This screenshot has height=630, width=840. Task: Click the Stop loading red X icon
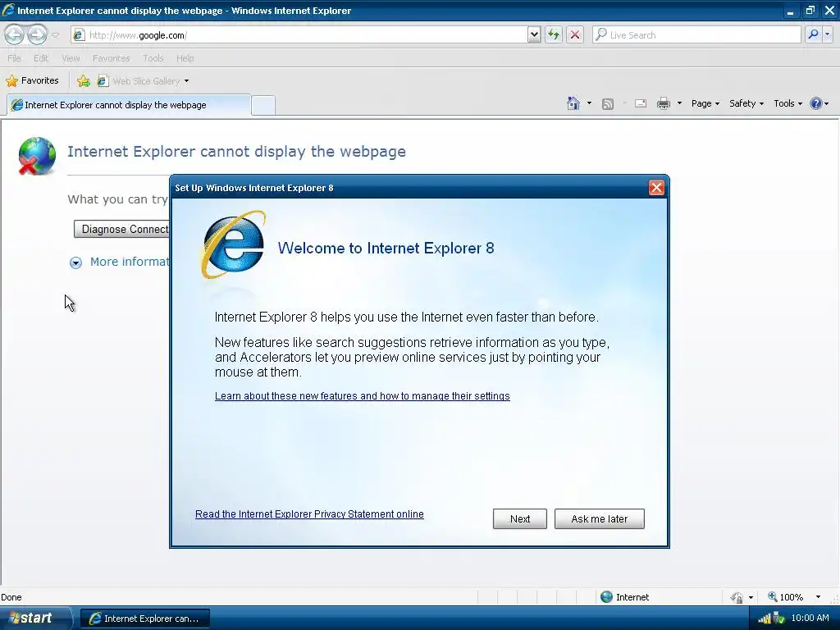click(575, 35)
